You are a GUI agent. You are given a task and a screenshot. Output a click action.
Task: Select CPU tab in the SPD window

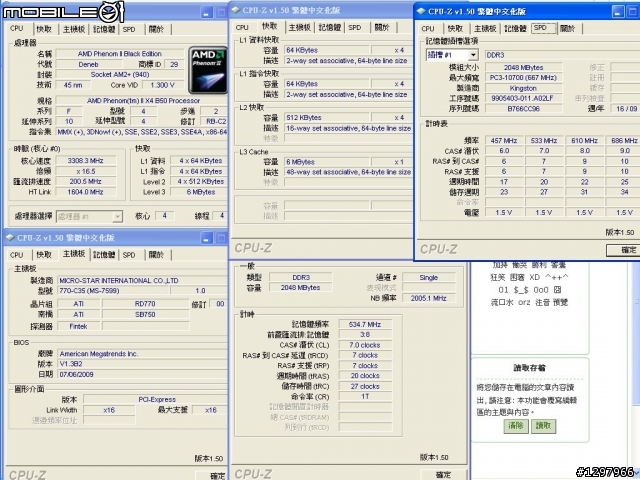pos(428,29)
